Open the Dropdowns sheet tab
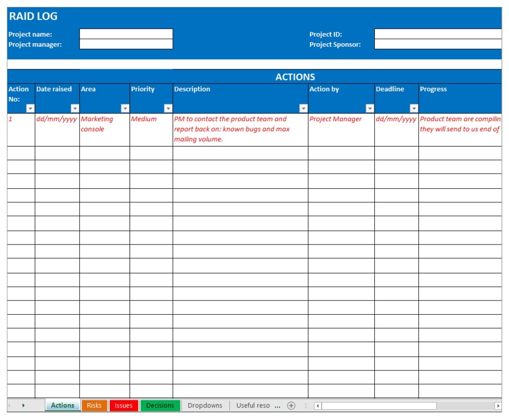Viewport: 509px width, 420px height. point(205,405)
